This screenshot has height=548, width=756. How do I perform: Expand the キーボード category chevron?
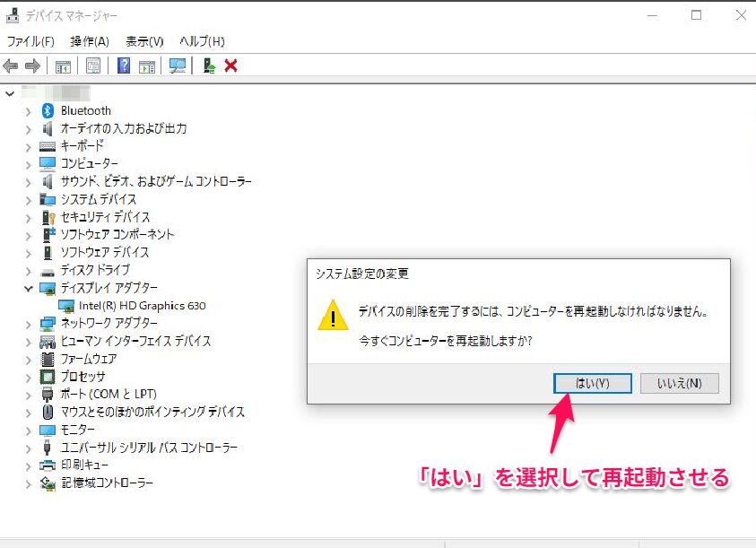point(28,147)
